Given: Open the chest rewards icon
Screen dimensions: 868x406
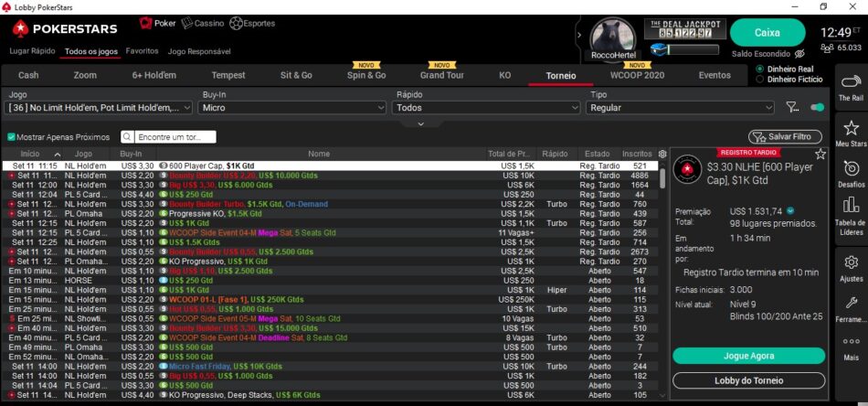Looking at the screenshot, I should [x=657, y=49].
